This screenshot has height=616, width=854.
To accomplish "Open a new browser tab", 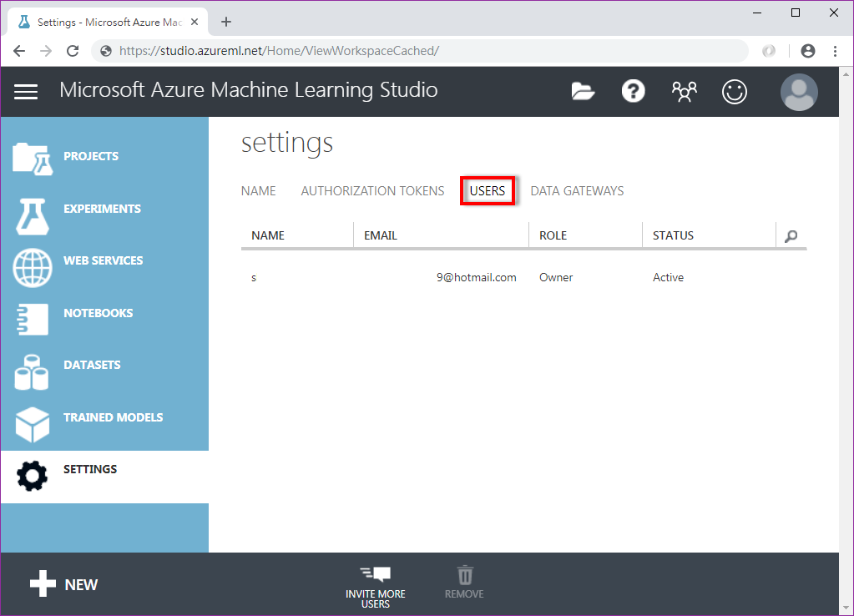I will [x=226, y=22].
